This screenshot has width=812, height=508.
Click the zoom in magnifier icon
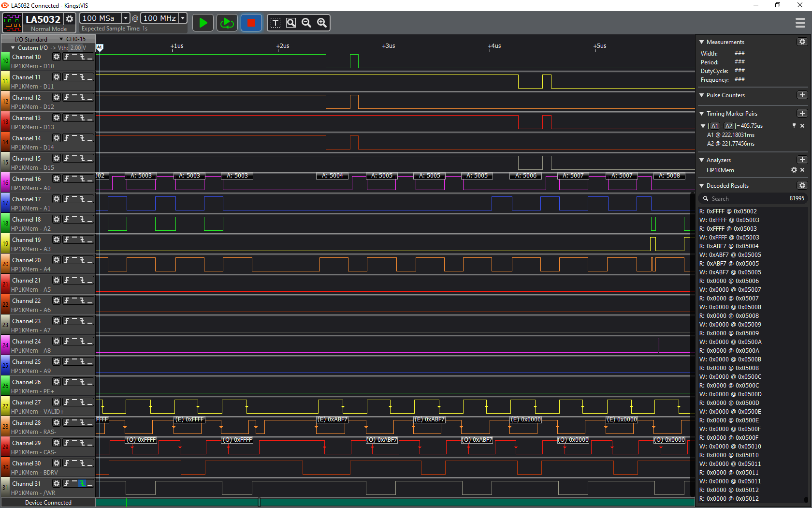[322, 23]
